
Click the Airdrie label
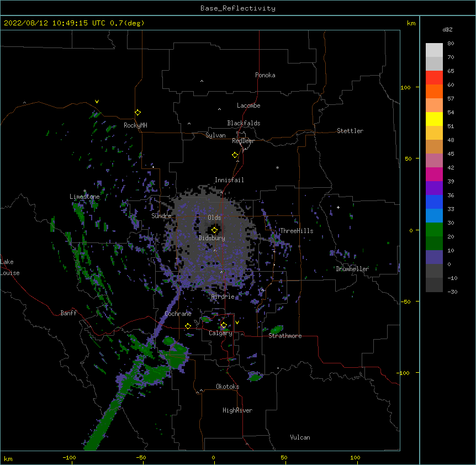pyautogui.click(x=223, y=297)
